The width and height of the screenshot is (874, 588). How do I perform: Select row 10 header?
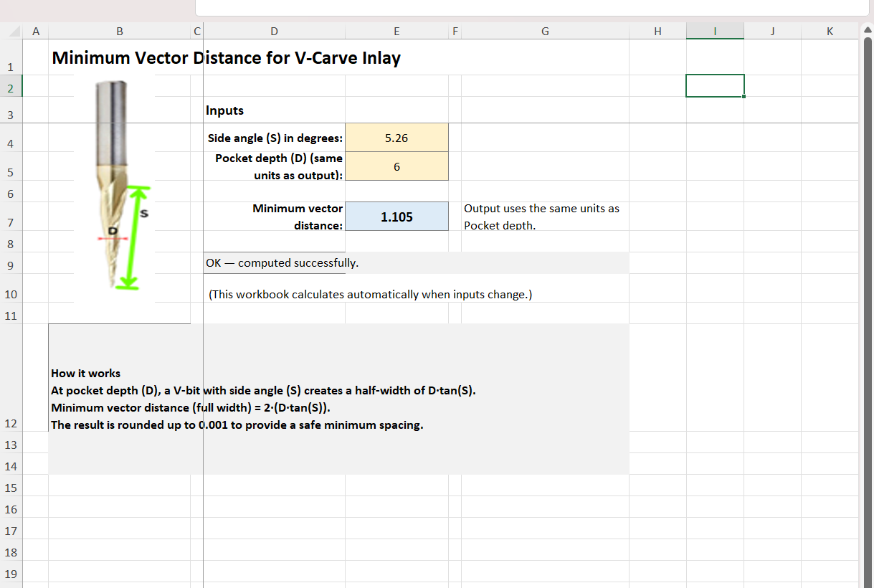11,288
